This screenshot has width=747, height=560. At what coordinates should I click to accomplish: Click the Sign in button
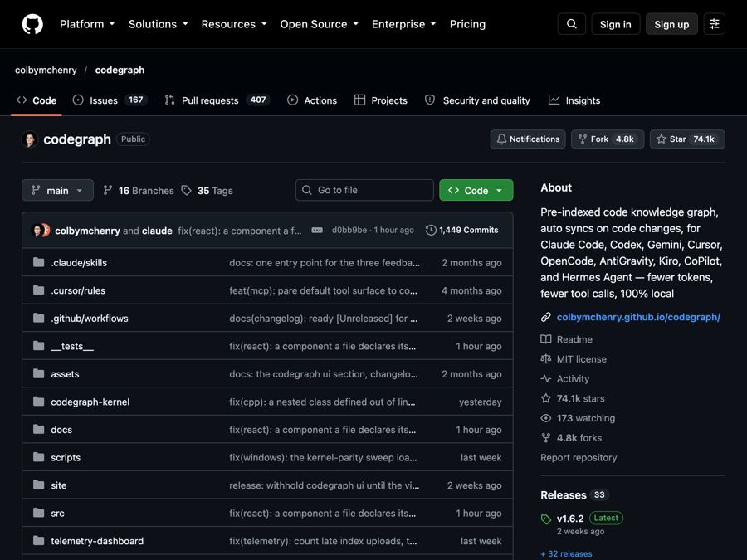(x=616, y=24)
